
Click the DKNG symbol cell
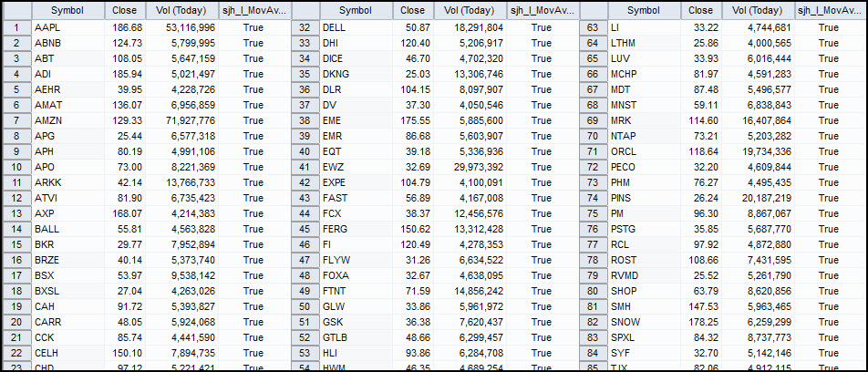click(356, 74)
